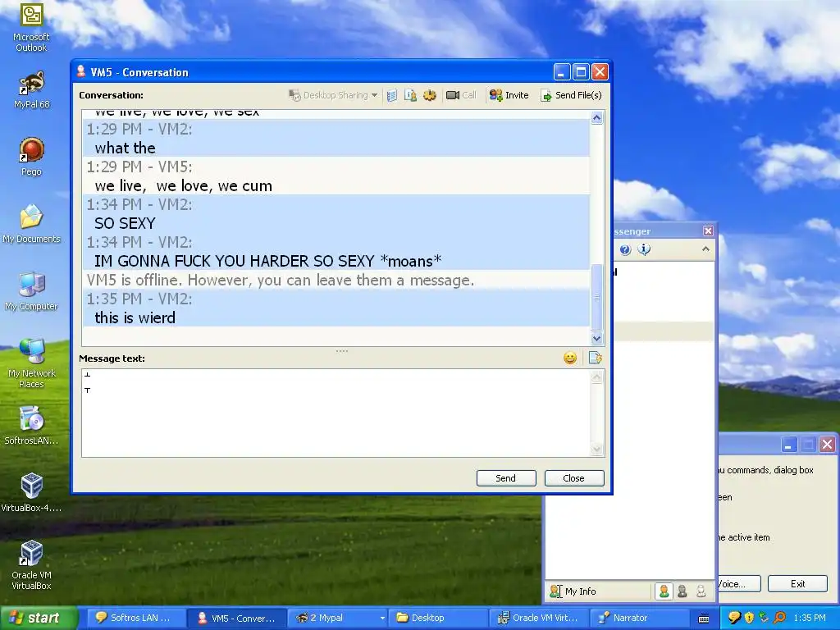Click the "VM5 is offline" notice line
This screenshot has height=630, width=840.
point(281,281)
